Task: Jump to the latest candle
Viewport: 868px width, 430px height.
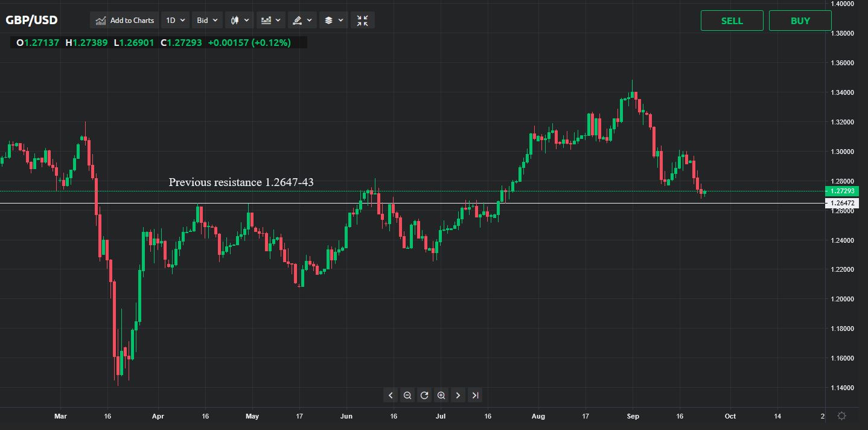Action: point(475,396)
